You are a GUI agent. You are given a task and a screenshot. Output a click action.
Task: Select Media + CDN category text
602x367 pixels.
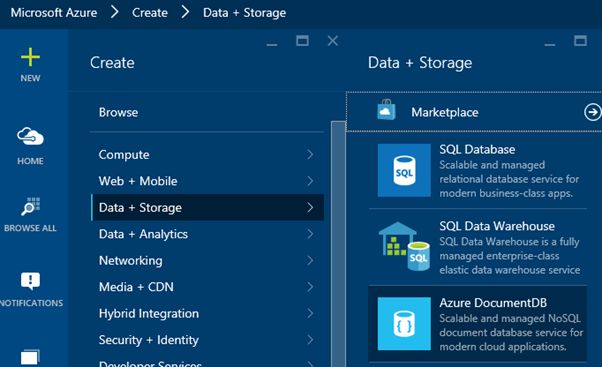(x=136, y=287)
